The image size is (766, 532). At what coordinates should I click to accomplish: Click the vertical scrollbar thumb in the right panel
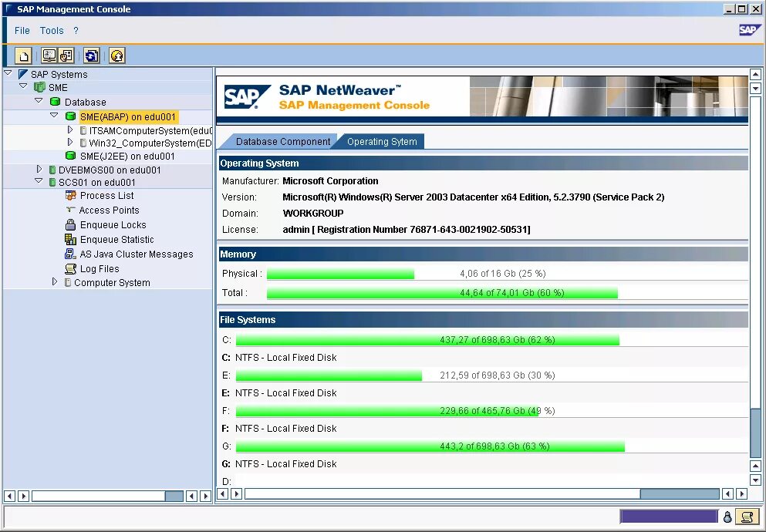[755, 432]
